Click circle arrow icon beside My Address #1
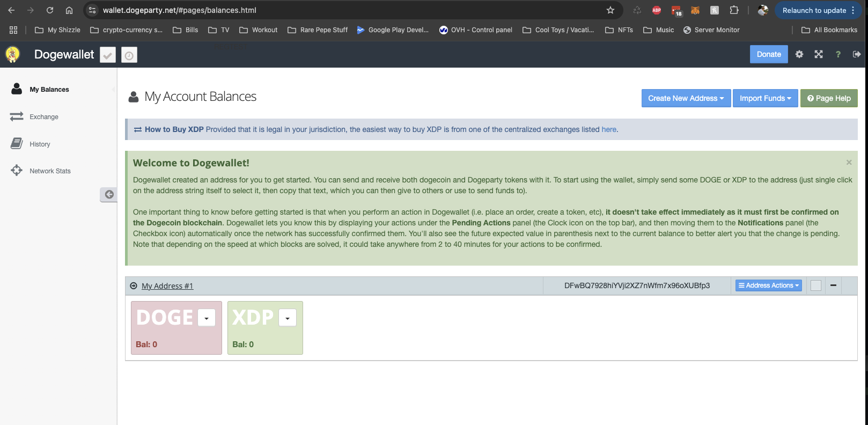868x425 pixels. pyautogui.click(x=134, y=286)
